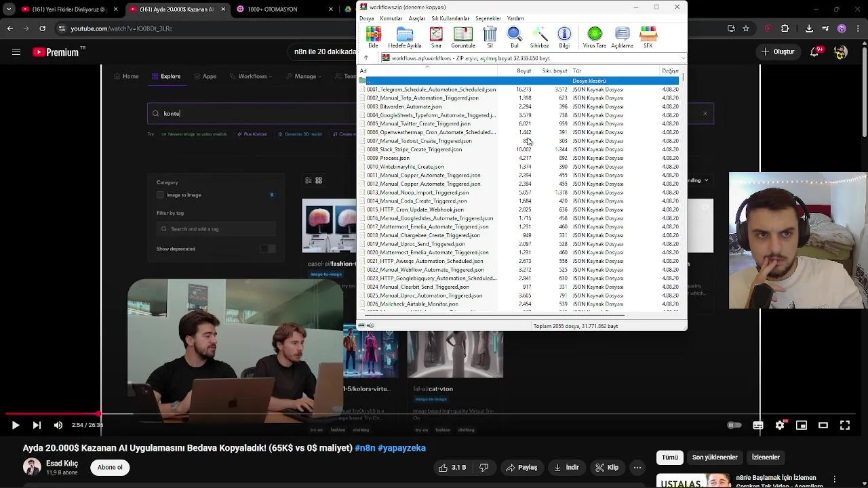This screenshot has width=868, height=488.
Task: Bookmark this page with the star icon
Action: point(746,28)
